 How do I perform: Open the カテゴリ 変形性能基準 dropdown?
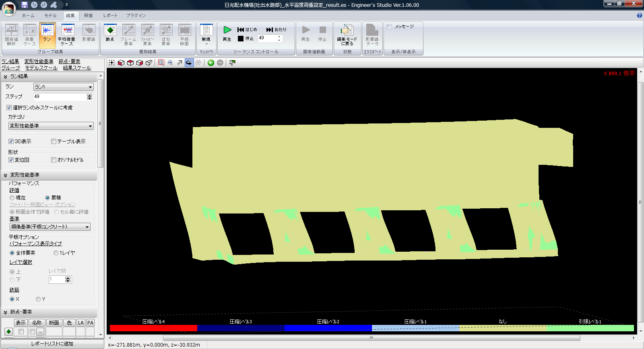tap(51, 126)
